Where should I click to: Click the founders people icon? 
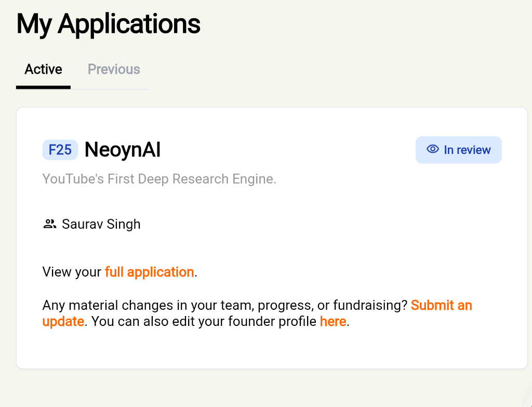point(49,225)
